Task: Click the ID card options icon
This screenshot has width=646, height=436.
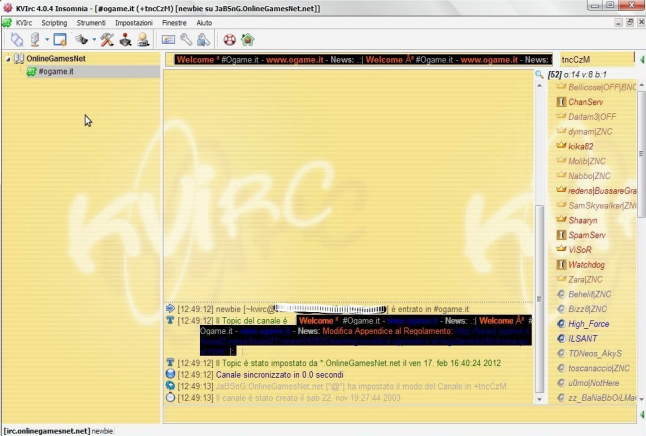Action: (168, 40)
